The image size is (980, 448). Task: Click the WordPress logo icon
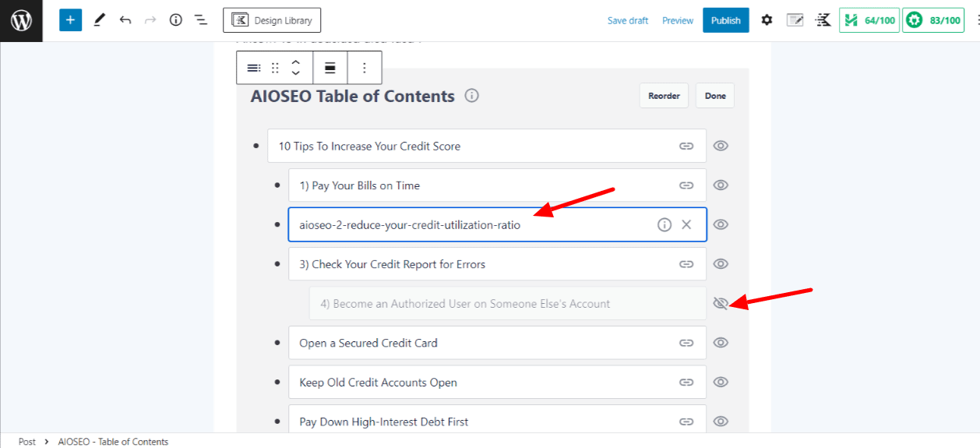click(x=21, y=20)
